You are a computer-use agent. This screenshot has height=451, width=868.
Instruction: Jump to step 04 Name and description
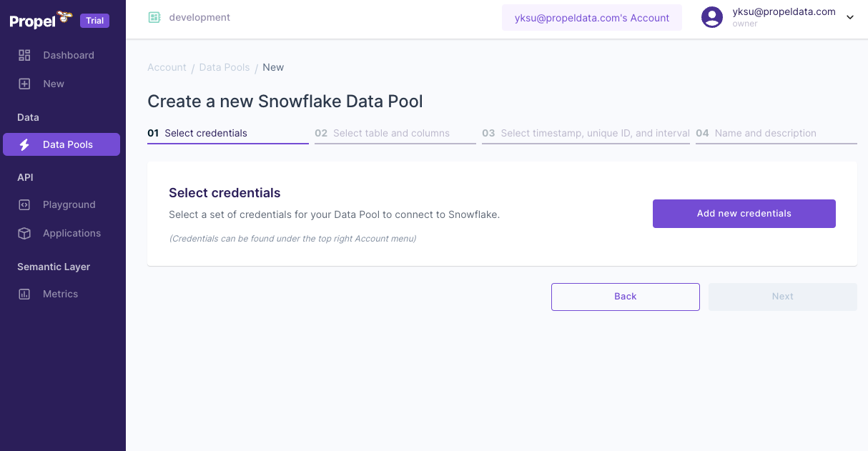[765, 133]
